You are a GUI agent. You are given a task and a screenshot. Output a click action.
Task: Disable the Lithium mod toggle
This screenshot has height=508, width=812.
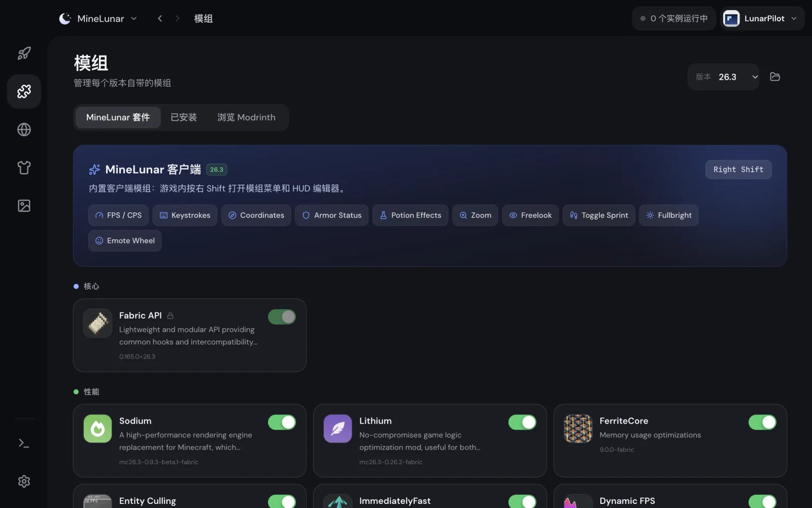point(522,422)
